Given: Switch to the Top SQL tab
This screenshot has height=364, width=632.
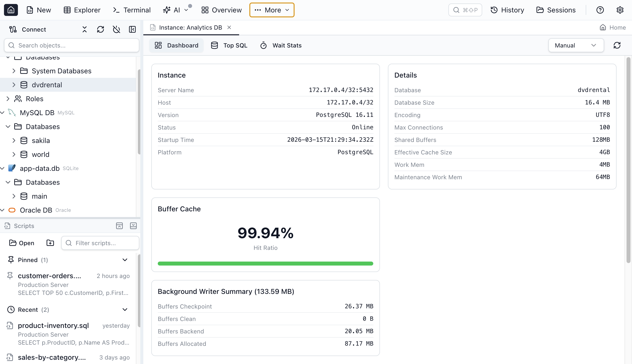Looking at the screenshot, I should 229,45.
